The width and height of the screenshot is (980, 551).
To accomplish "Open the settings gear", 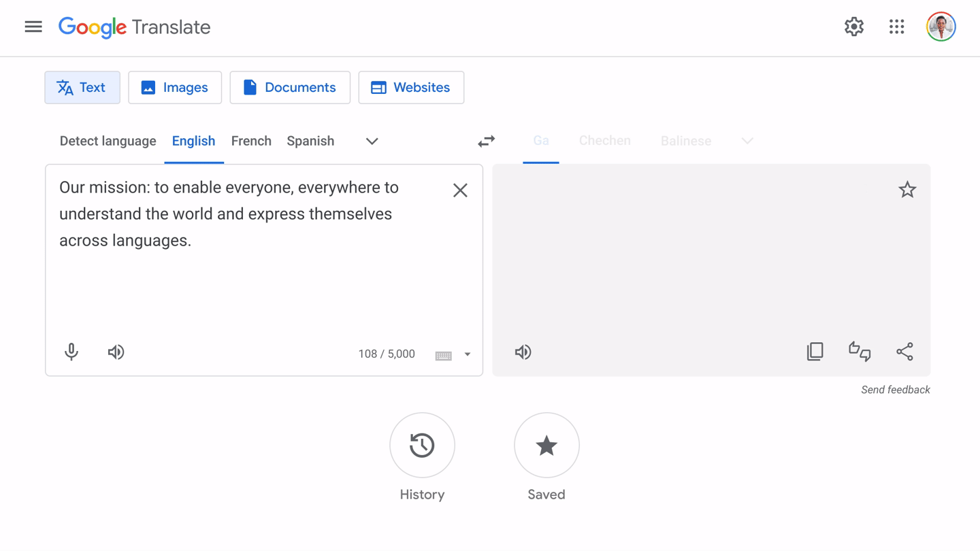I will coord(854,27).
